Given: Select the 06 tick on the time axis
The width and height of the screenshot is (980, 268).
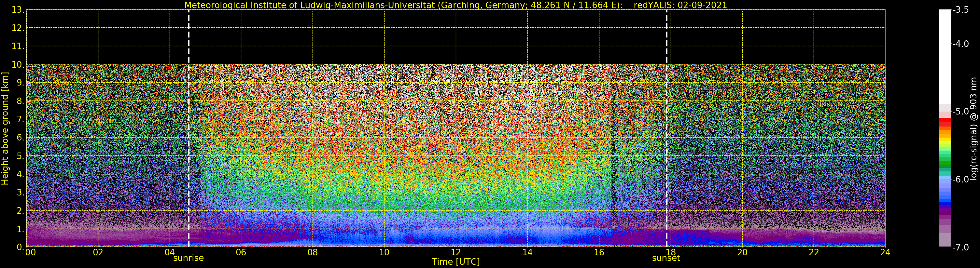Looking at the screenshot, I should (241, 252).
